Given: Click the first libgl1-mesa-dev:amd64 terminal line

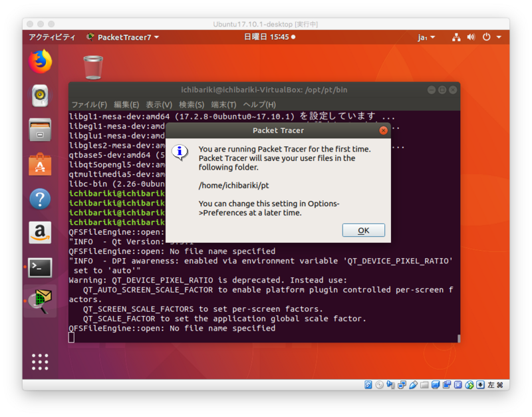Looking at the screenshot, I should [x=231, y=116].
